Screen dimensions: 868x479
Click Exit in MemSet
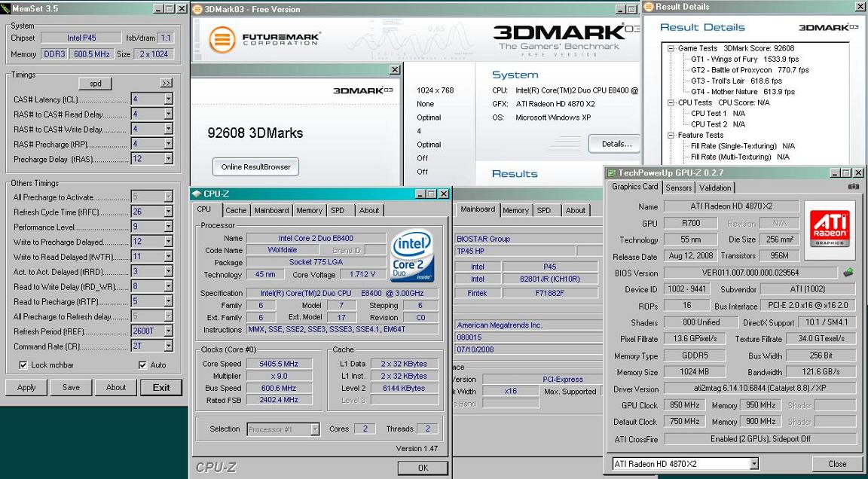click(161, 387)
